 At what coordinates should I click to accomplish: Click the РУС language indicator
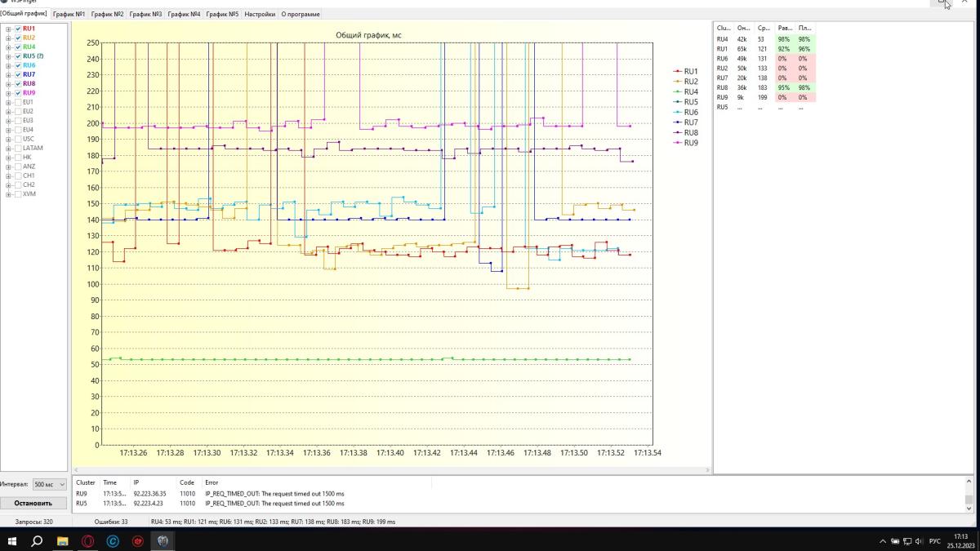tap(935, 541)
